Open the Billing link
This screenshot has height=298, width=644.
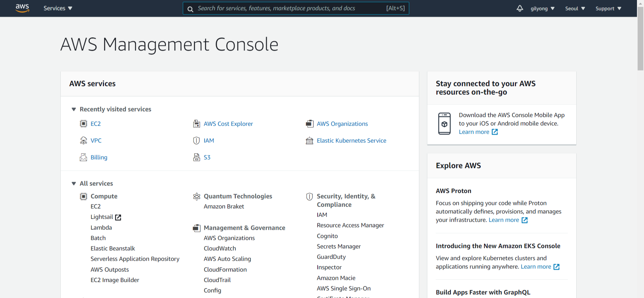pos(99,157)
